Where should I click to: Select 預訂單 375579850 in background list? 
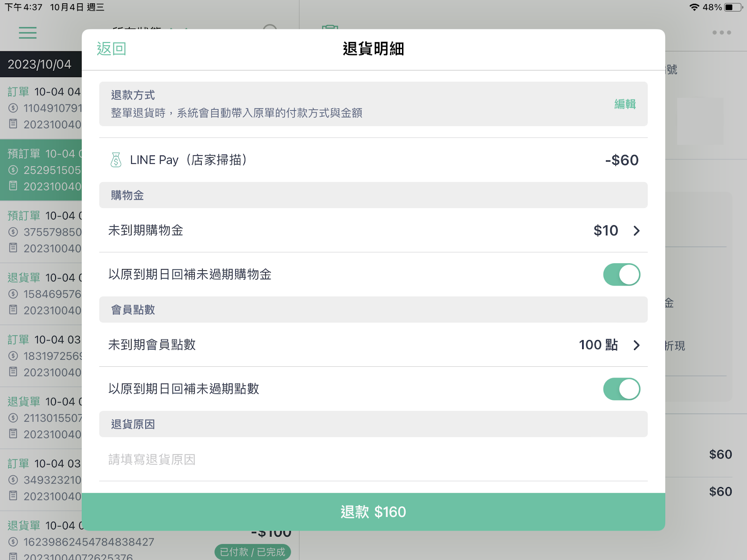pos(41,232)
